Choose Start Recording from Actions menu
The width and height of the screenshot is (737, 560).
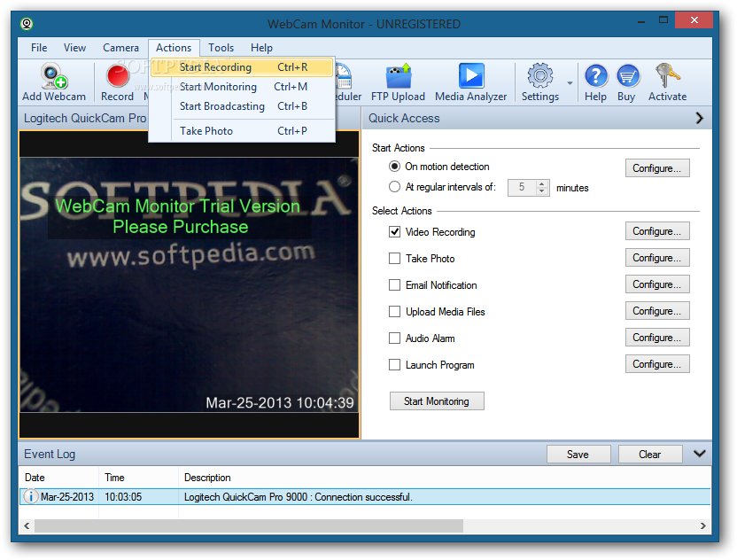point(242,67)
